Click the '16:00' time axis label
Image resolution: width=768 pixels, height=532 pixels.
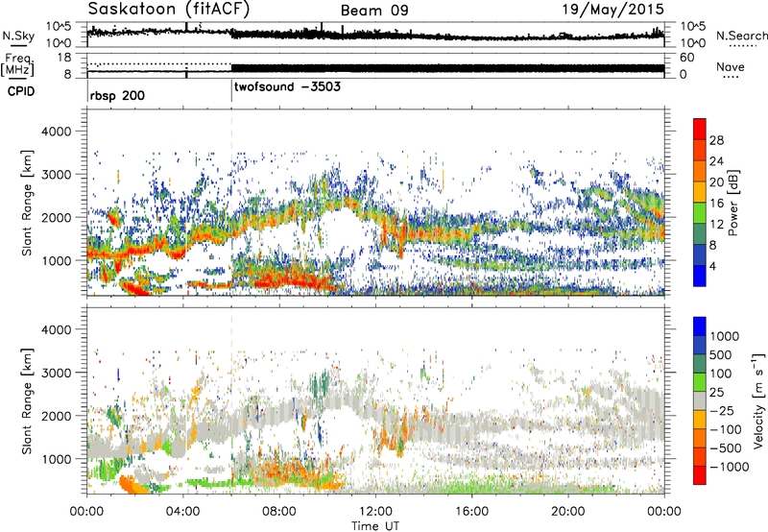[x=471, y=512]
